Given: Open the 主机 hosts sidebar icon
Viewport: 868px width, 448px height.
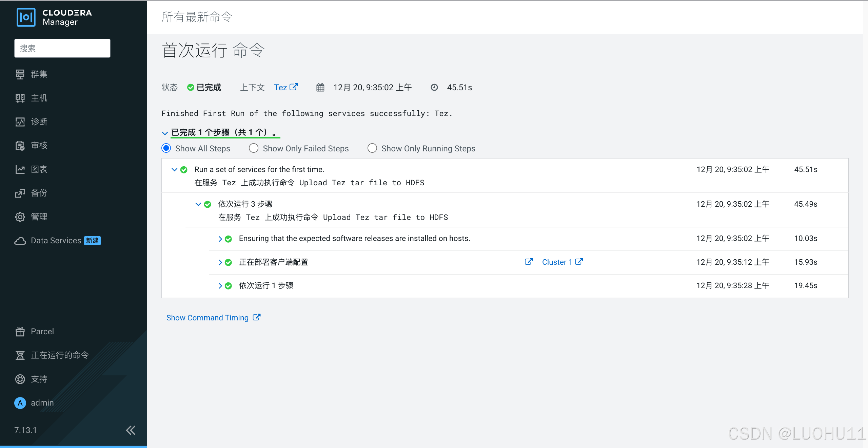Looking at the screenshot, I should [20, 98].
